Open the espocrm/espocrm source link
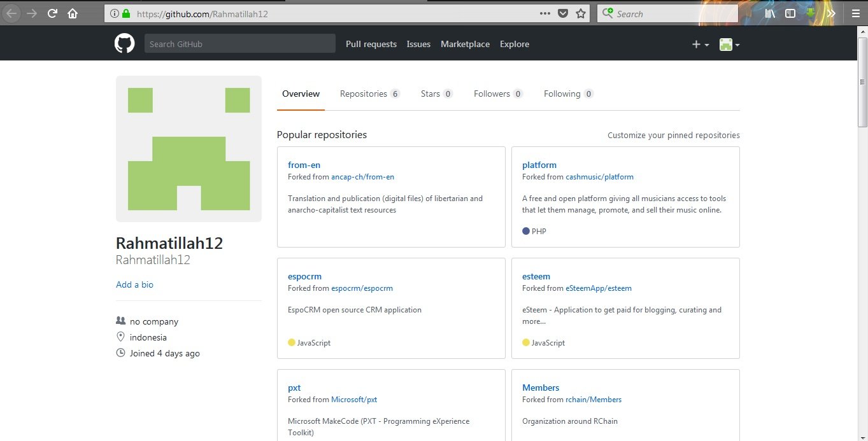This screenshot has height=441, width=868. click(x=362, y=288)
